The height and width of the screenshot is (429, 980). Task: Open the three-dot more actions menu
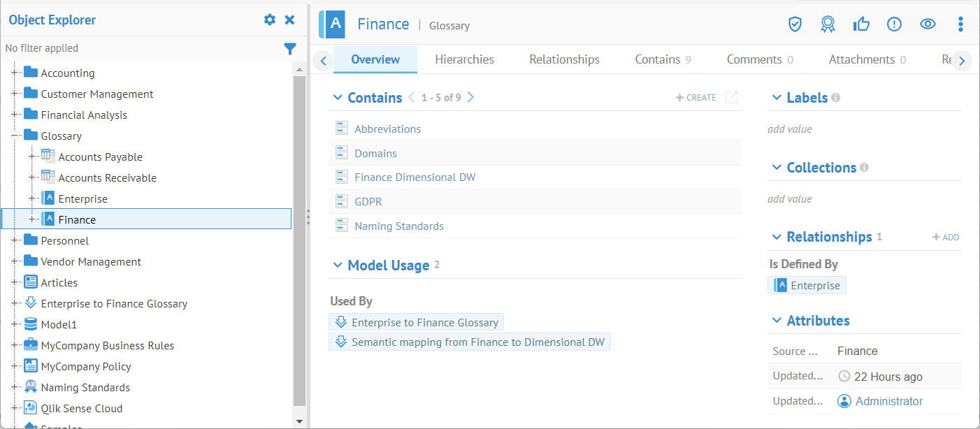coord(960,24)
